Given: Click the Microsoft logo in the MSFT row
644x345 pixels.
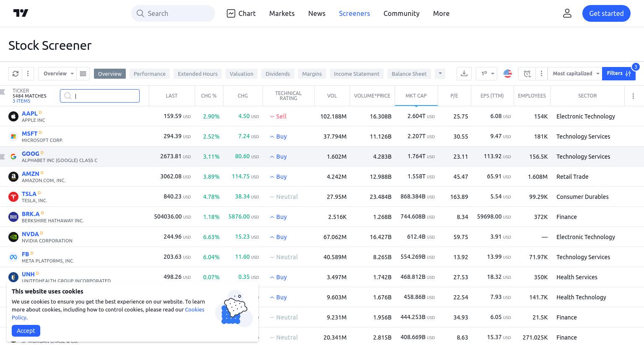Looking at the screenshot, I should (x=13, y=136).
